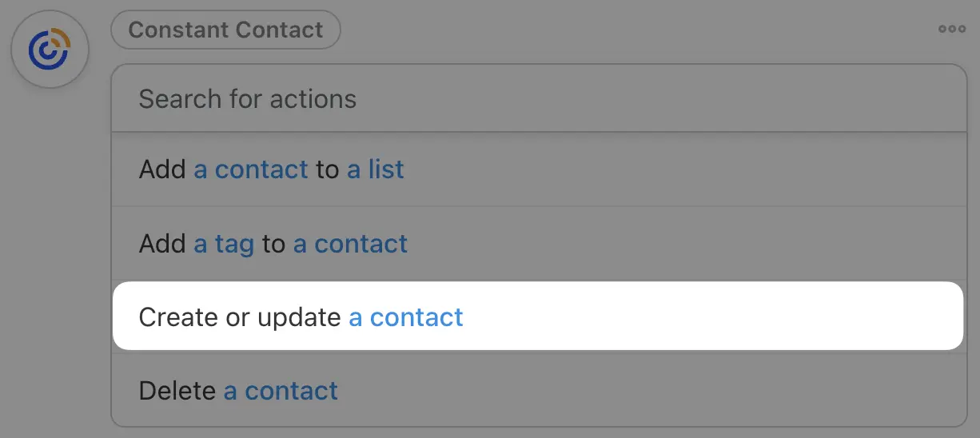Focus the Search for actions field
The image size is (980, 438).
539,99
